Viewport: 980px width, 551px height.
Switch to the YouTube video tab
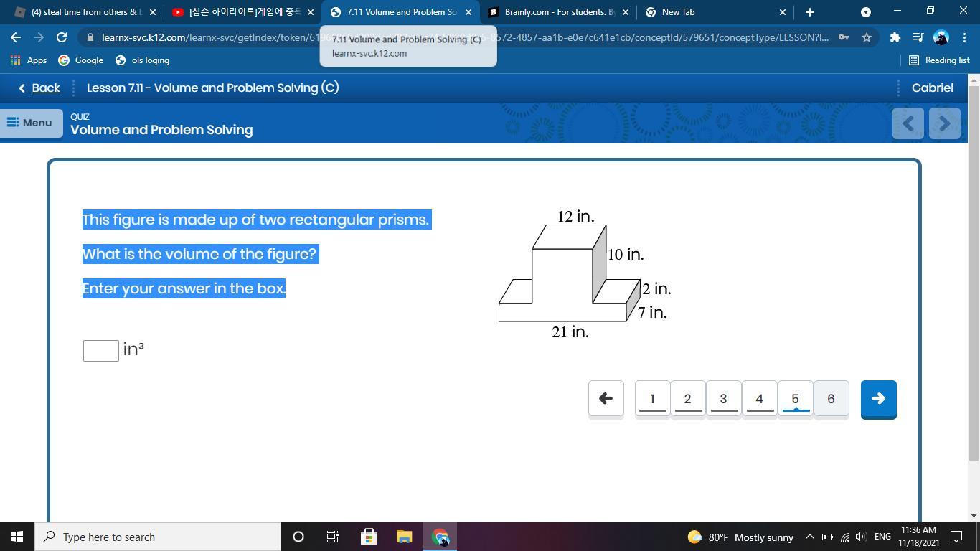click(x=242, y=12)
